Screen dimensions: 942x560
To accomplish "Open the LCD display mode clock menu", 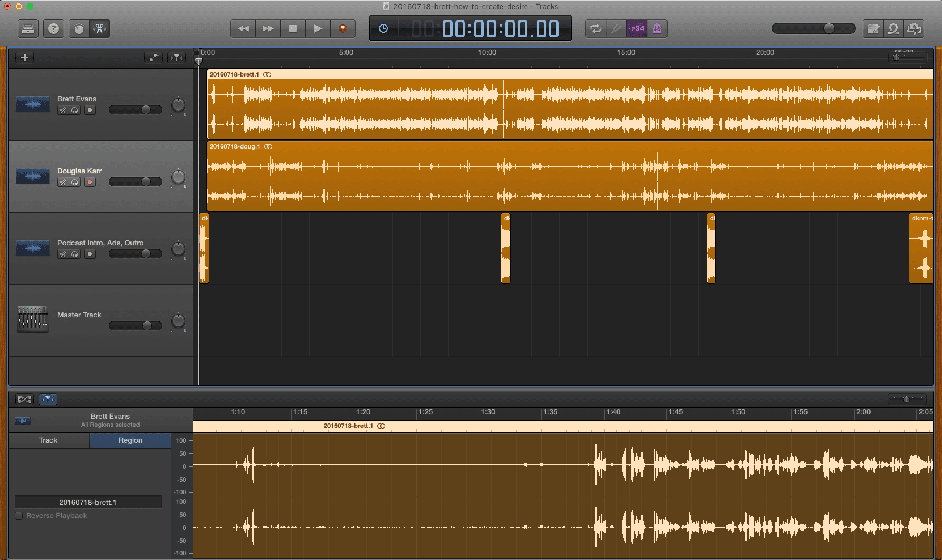I will pos(383,28).
